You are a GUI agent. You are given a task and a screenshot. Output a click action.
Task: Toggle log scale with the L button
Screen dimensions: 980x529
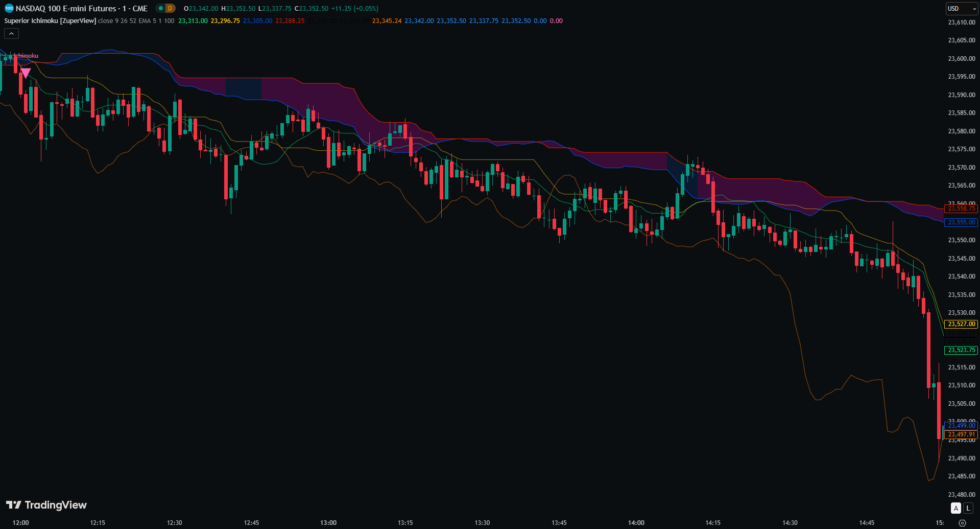coord(968,508)
